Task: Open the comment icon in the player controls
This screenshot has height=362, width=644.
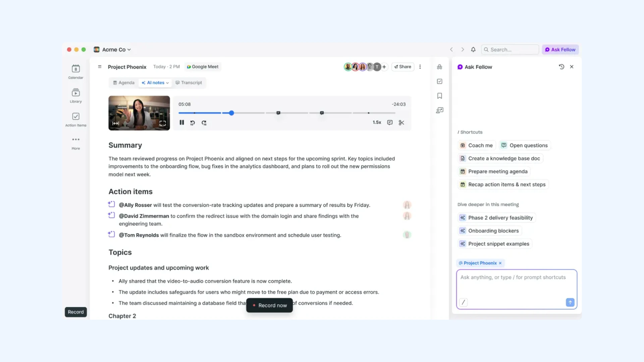Action: click(389, 123)
